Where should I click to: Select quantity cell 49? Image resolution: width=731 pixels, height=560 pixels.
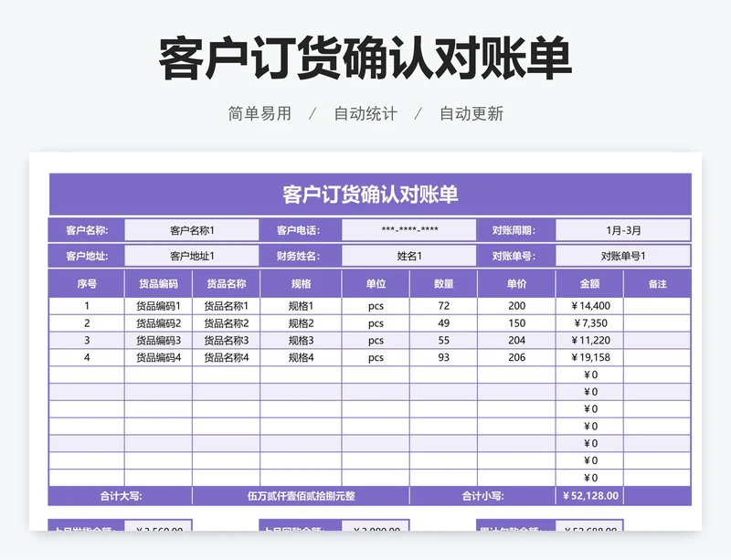click(x=443, y=323)
